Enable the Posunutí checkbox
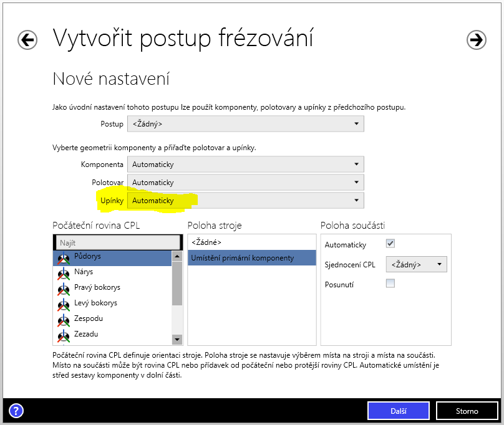The height and width of the screenshot is (425, 504). point(390,284)
